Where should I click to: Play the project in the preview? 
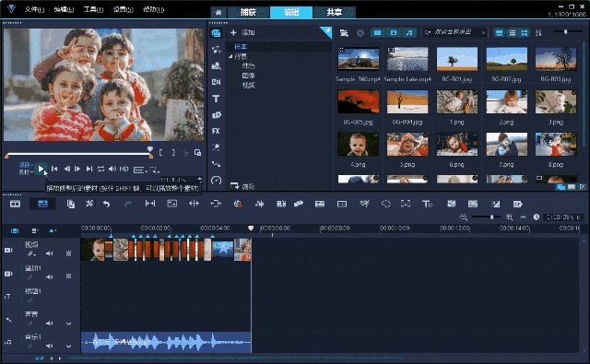click(41, 169)
